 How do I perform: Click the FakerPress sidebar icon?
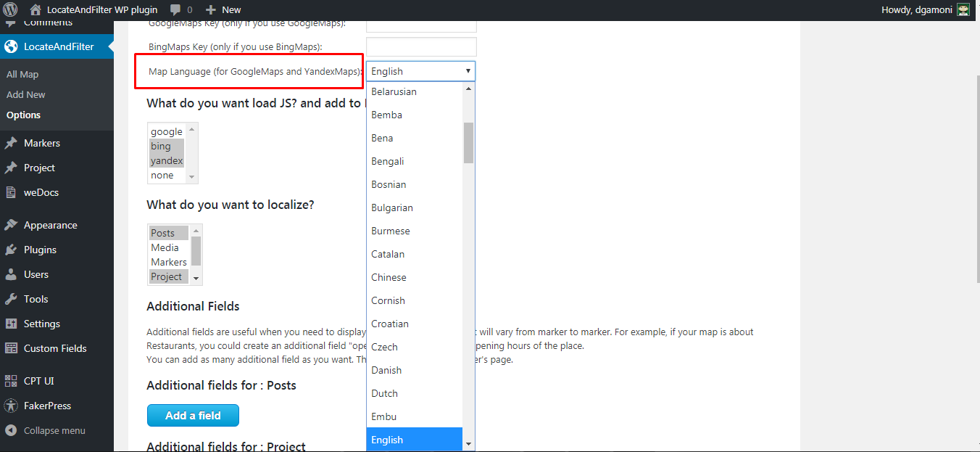pyautogui.click(x=11, y=406)
